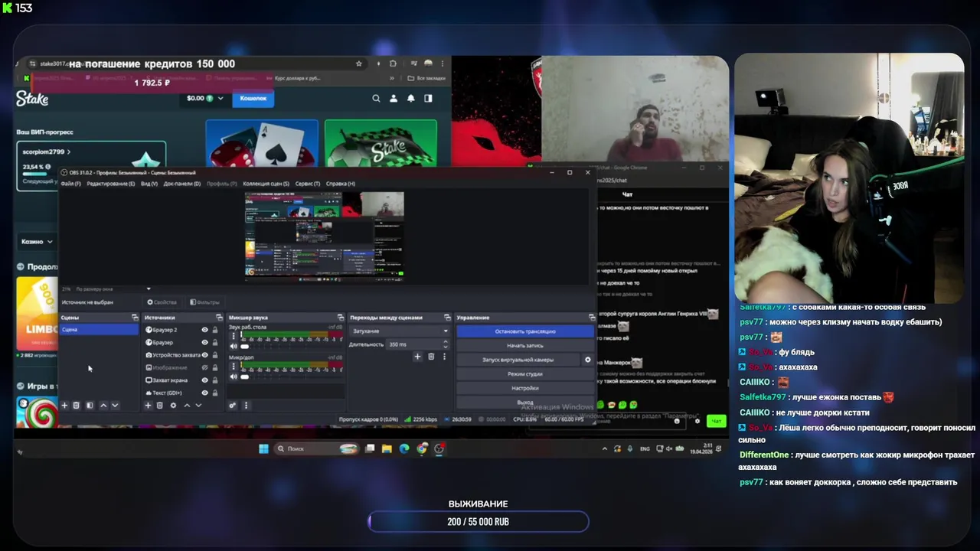The image size is (980, 551).
Task: Move source up arrow in Источники panel
Action: [x=187, y=406]
